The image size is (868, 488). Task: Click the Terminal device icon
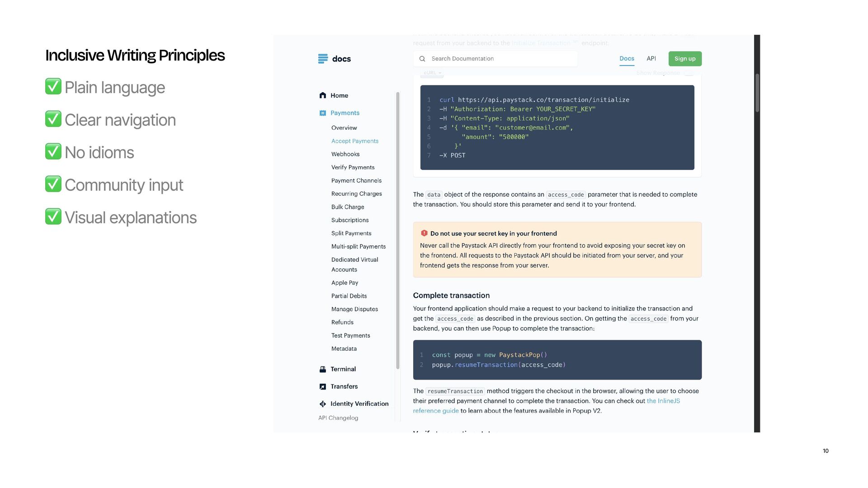(323, 369)
